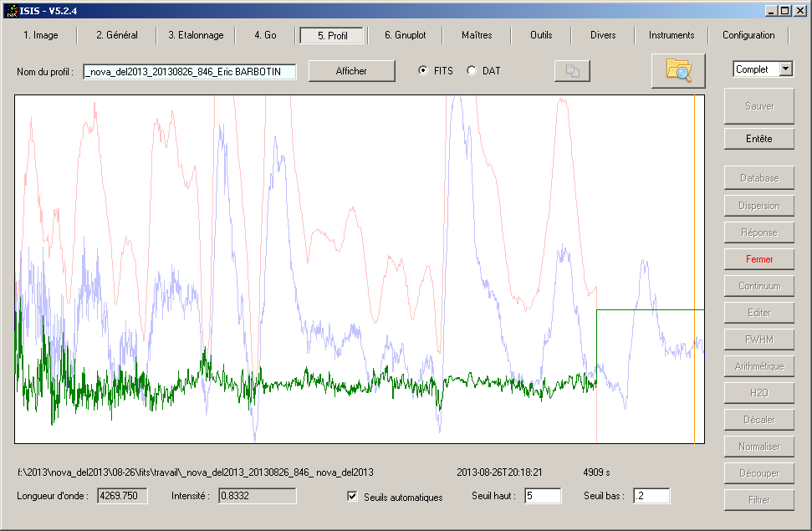Viewport: 812px width, 531px height.
Task: Click the copy icon button beside DAT
Action: pos(572,72)
